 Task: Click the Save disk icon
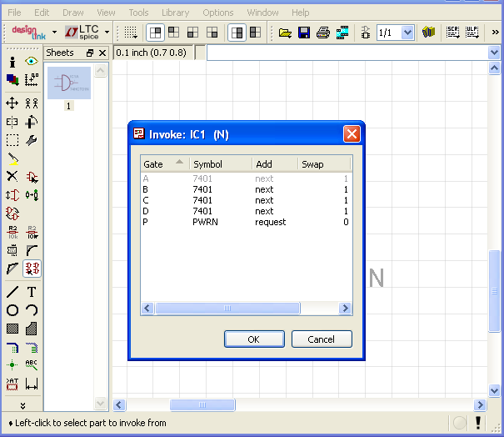click(x=304, y=33)
